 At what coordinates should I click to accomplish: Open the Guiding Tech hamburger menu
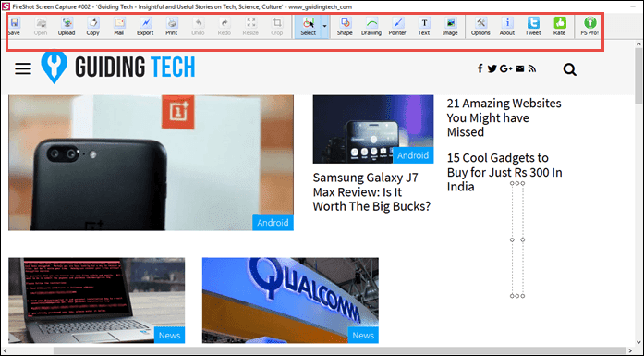click(23, 68)
